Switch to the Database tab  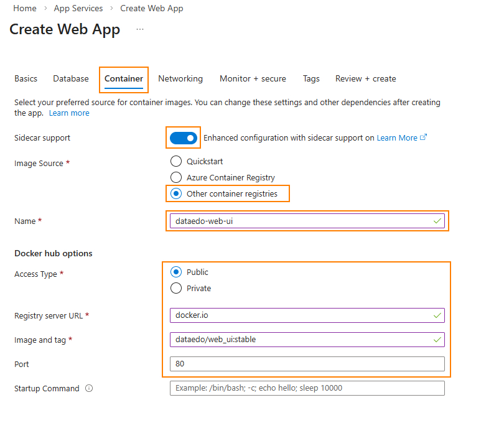click(70, 78)
